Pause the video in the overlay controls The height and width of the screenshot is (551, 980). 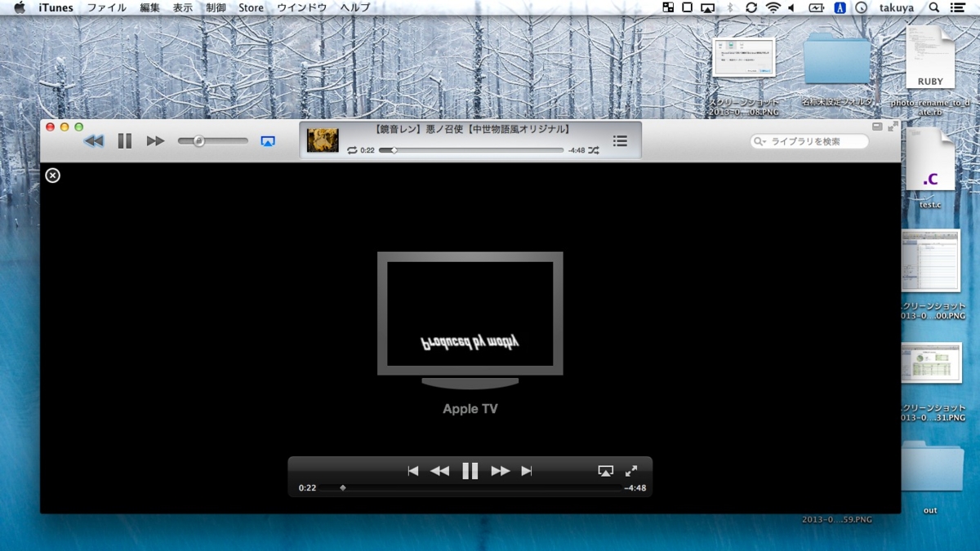click(x=470, y=470)
